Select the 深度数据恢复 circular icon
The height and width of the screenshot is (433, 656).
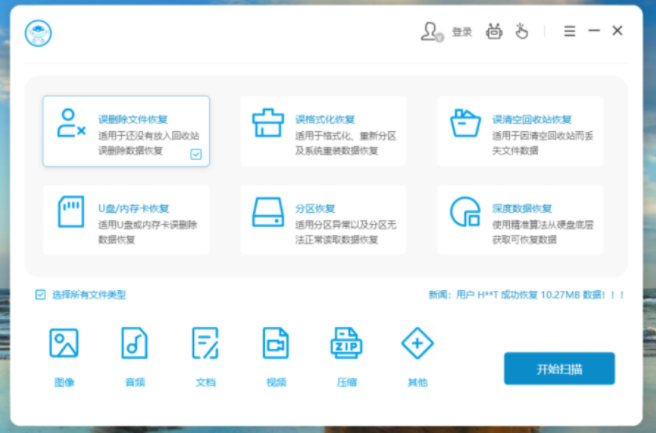click(x=465, y=212)
